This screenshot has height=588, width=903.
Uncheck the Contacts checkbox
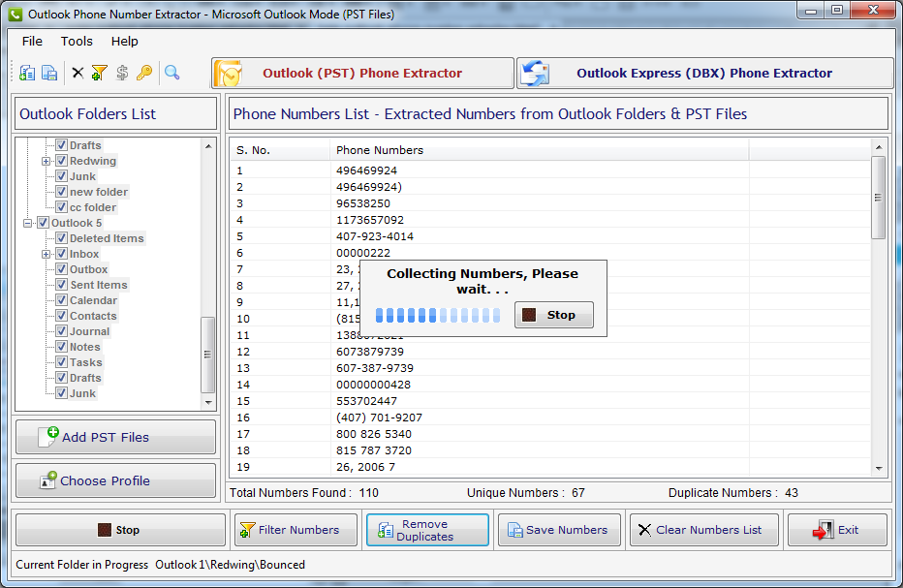pyautogui.click(x=62, y=316)
